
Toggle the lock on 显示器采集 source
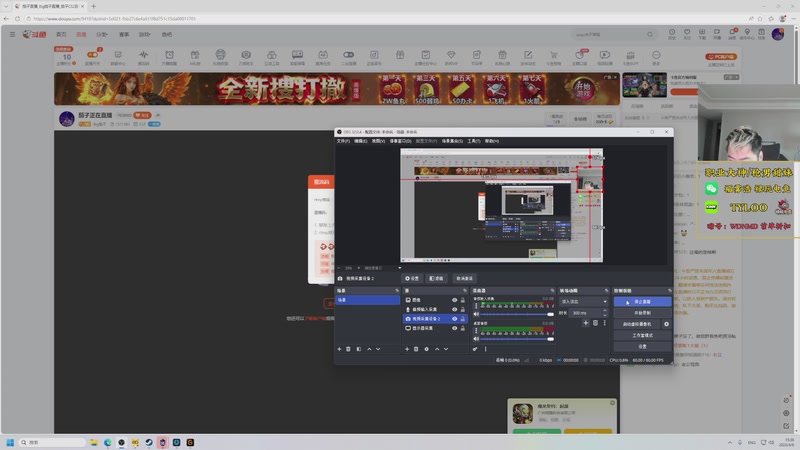(463, 328)
